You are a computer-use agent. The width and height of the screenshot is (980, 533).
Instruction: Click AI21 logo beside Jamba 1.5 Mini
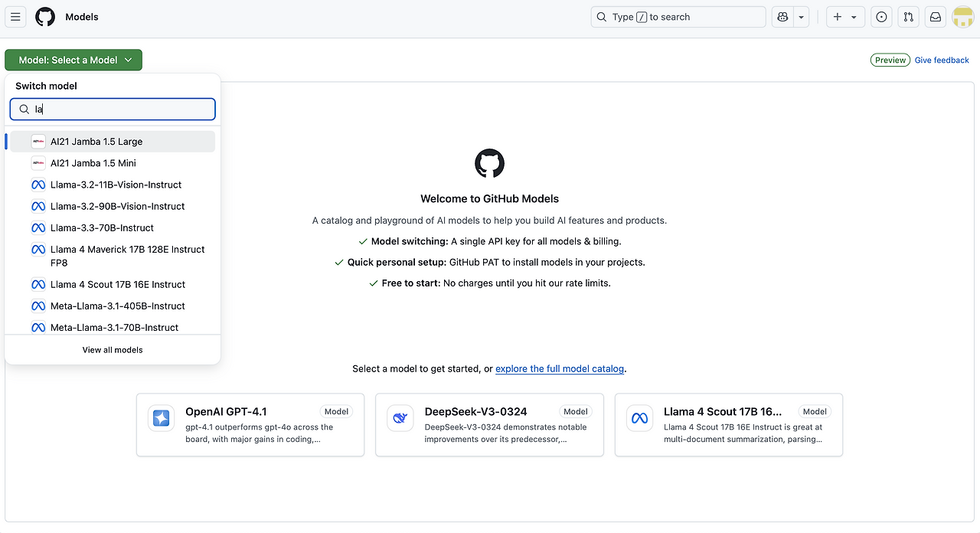click(x=38, y=163)
